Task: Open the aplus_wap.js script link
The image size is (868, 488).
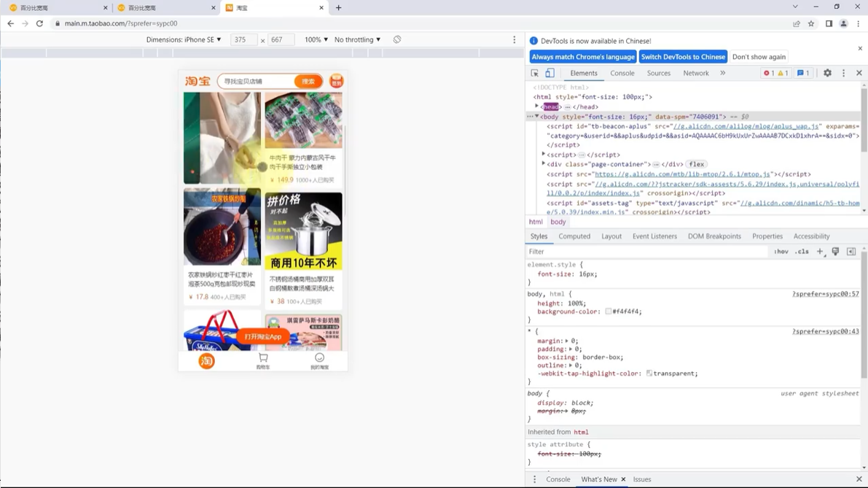Action: (746, 126)
